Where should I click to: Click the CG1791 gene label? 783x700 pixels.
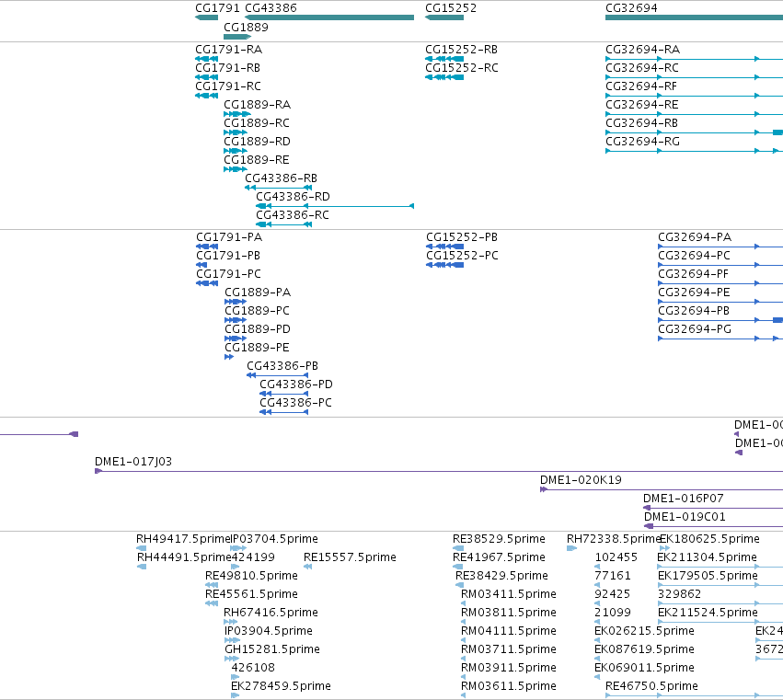point(217,8)
